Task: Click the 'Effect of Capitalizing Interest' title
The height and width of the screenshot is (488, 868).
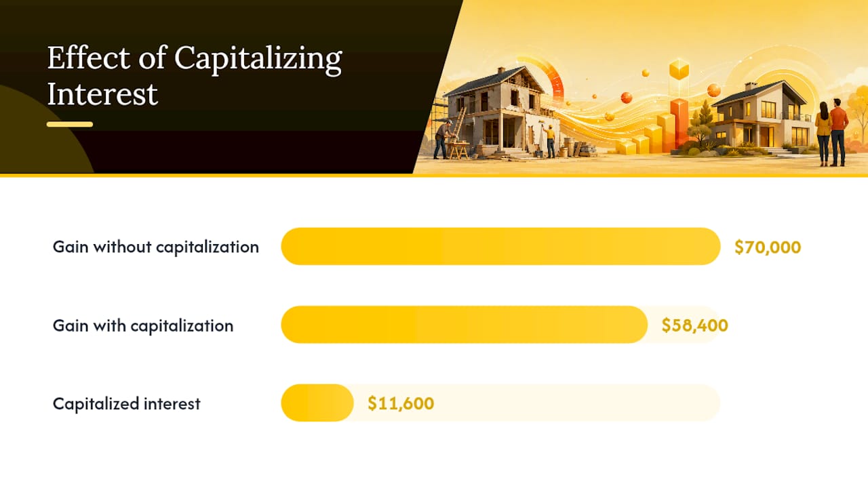Action: coord(195,76)
